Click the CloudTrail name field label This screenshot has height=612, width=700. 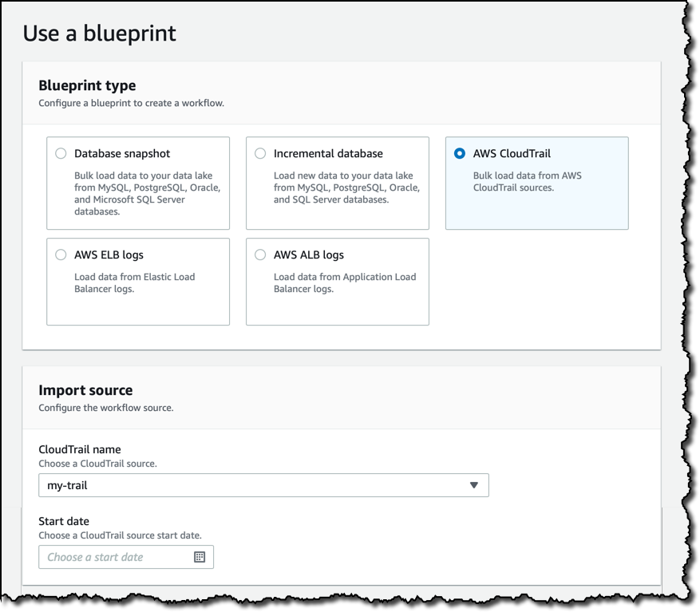[80, 449]
